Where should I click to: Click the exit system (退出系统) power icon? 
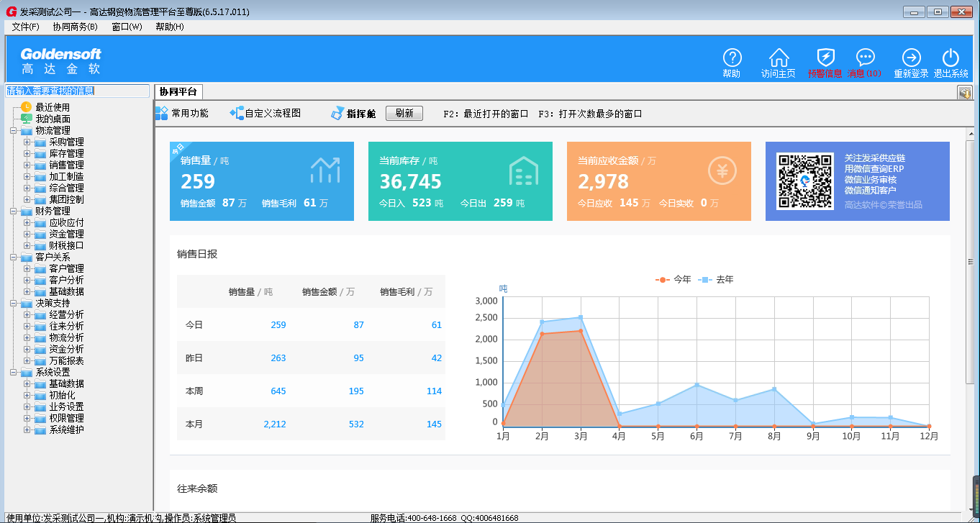click(x=950, y=59)
